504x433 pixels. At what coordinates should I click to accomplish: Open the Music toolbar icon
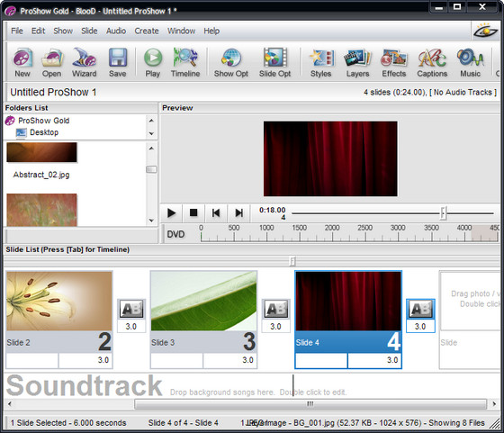(470, 62)
